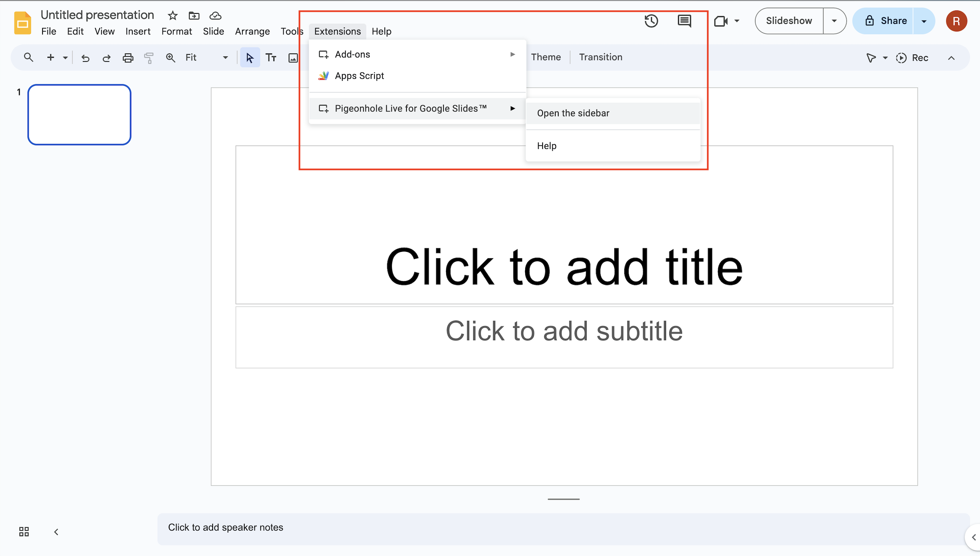This screenshot has width=980, height=556.
Task: Click the Google Slides home logo
Action: coord(22,23)
